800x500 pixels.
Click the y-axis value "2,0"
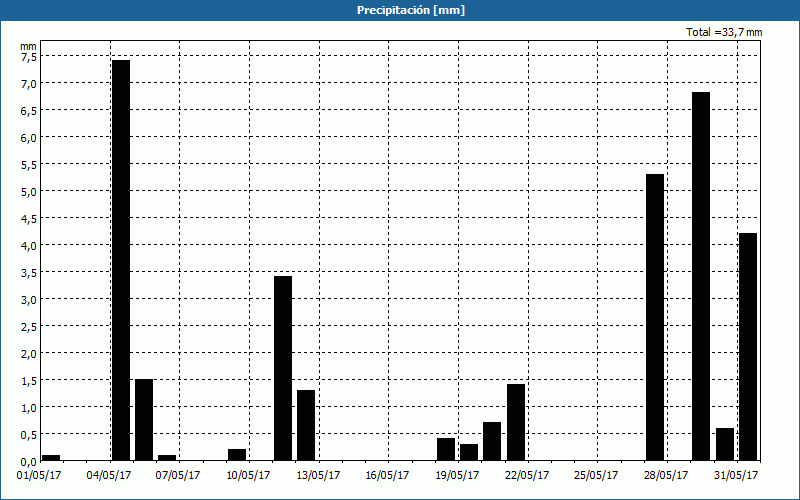[x=29, y=354]
